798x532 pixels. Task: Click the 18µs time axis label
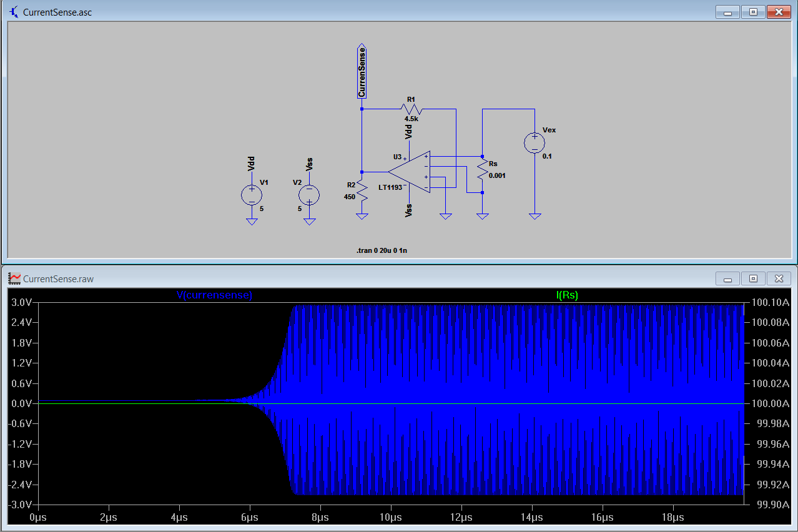(x=672, y=518)
